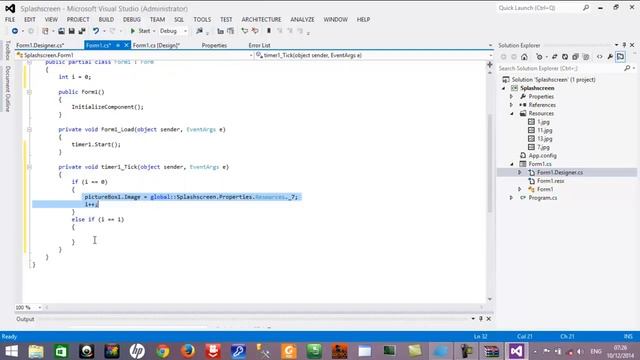Image resolution: width=640 pixels, height=360 pixels.
Task: Click the Navigate Backward toolbar button
Action: 15,31
